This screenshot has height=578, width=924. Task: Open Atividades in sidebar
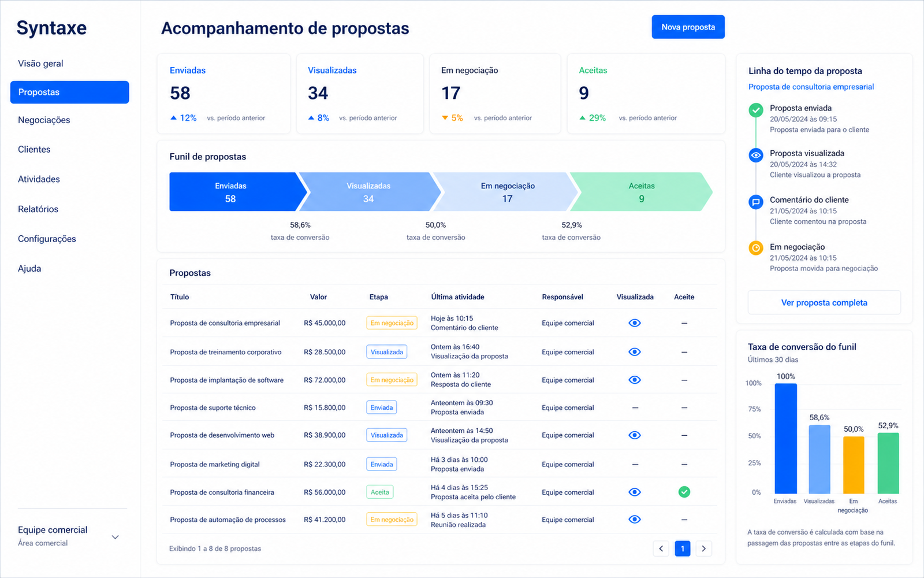[39, 179]
